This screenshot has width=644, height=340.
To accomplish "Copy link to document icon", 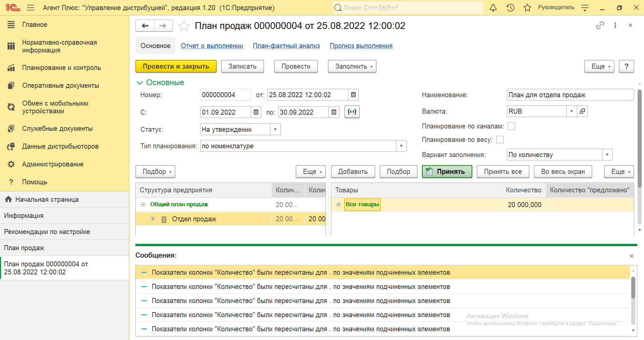I will point(600,26).
